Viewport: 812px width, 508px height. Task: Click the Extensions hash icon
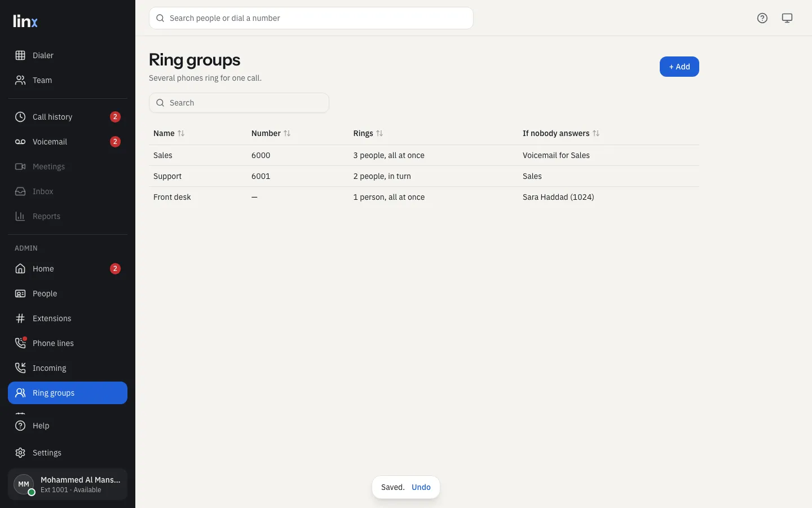[x=20, y=318]
